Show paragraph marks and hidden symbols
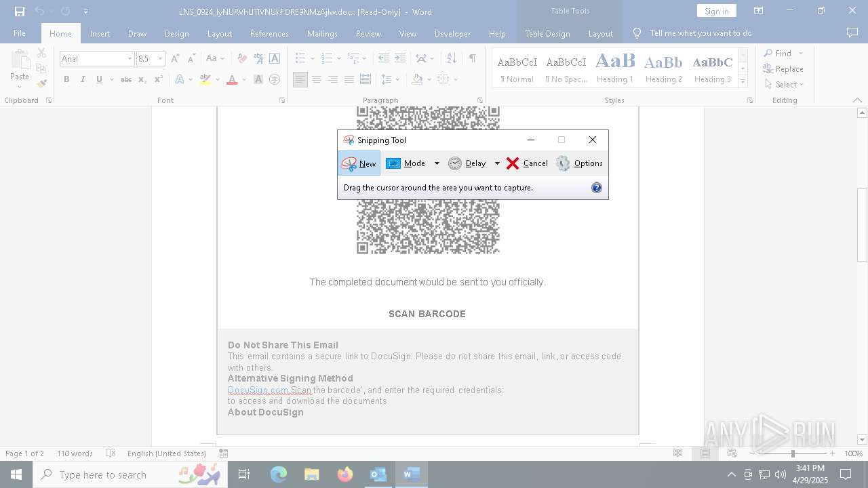Image resolution: width=868 pixels, height=488 pixels. (472, 59)
